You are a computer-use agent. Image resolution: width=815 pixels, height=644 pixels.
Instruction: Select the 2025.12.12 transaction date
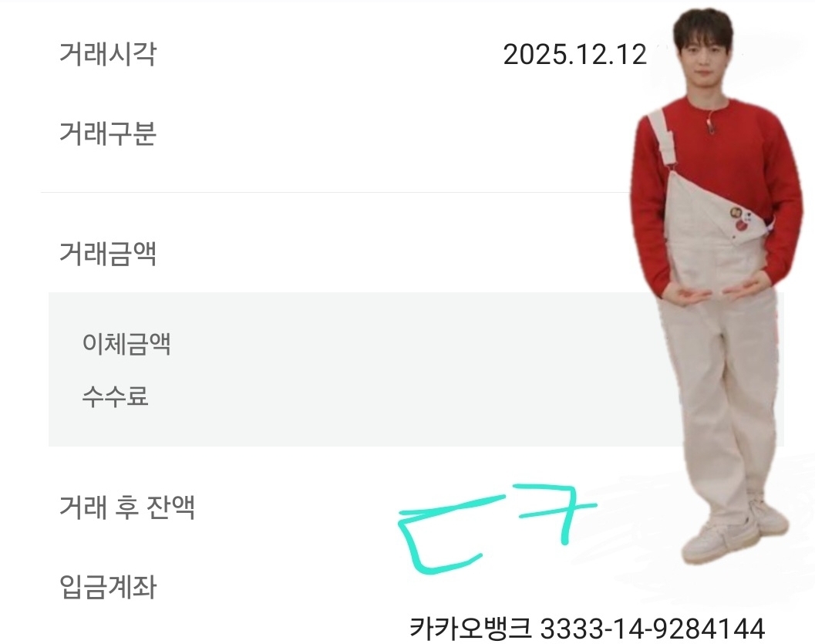tap(575, 55)
